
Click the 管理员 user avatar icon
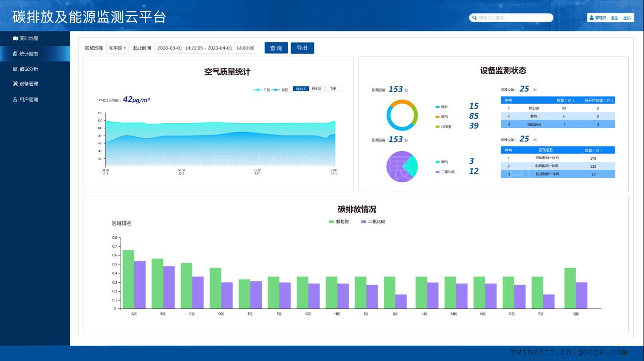click(591, 18)
